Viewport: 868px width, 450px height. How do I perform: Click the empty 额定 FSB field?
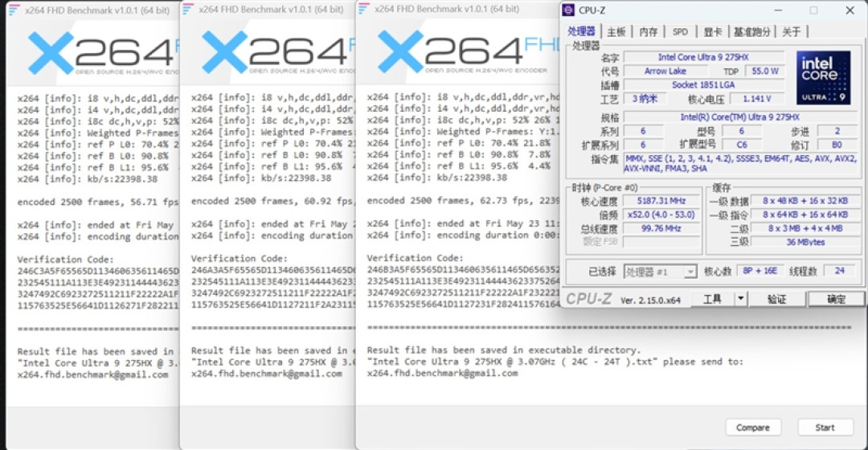click(x=661, y=242)
